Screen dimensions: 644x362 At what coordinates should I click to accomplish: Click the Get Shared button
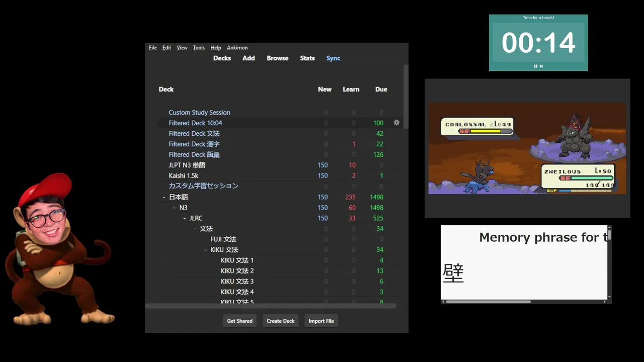tap(239, 321)
